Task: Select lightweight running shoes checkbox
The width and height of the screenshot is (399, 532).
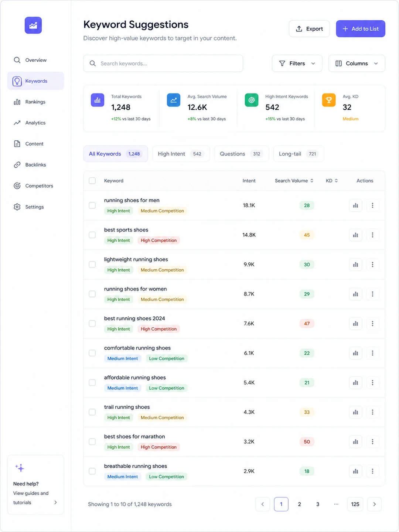Action: tap(92, 265)
